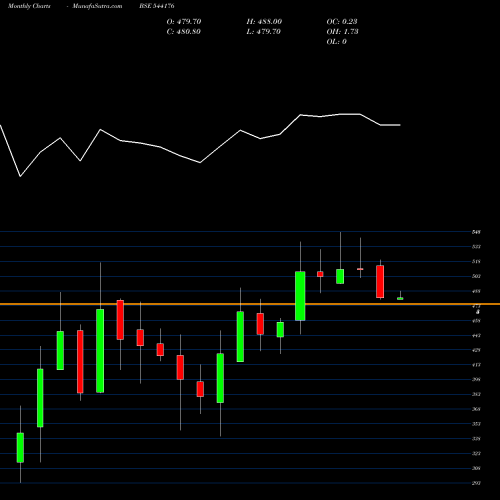Image resolution: width=500 pixels, height=500 pixels.
Task: Open the MunafaSutra.com link
Action: tap(97, 6)
